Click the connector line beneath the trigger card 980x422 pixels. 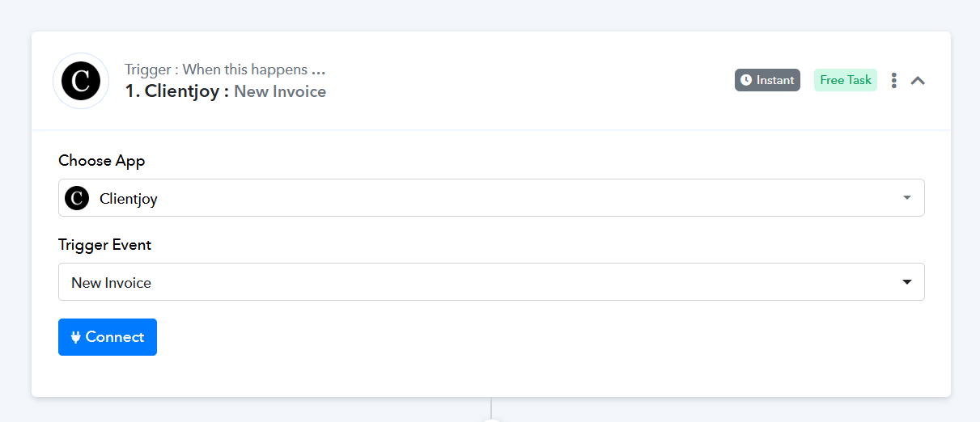tap(491, 407)
